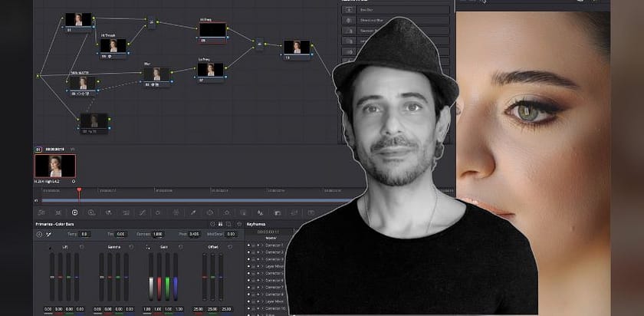Open the Key palette
Viewport: 644px width, 316px height.
(278, 212)
